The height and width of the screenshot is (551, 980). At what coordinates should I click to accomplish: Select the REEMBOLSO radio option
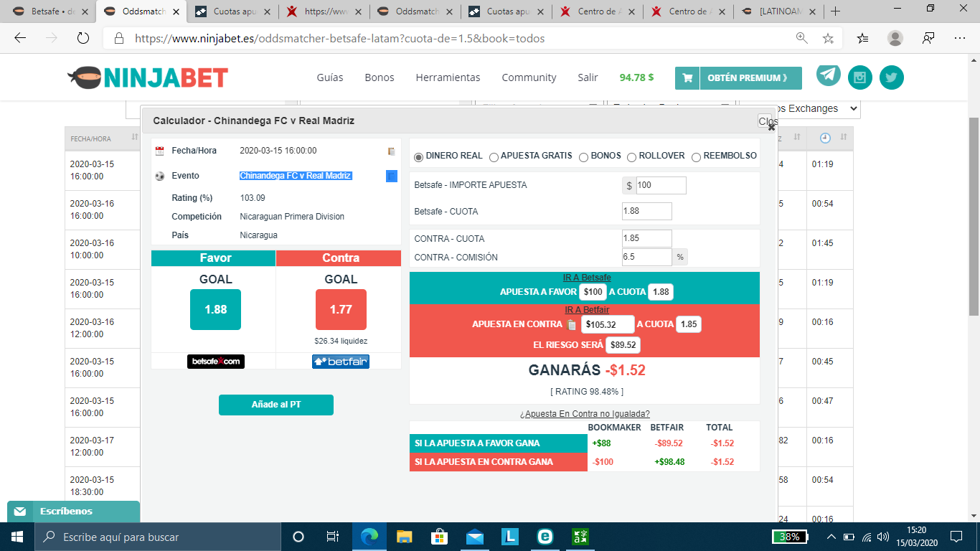(x=696, y=156)
